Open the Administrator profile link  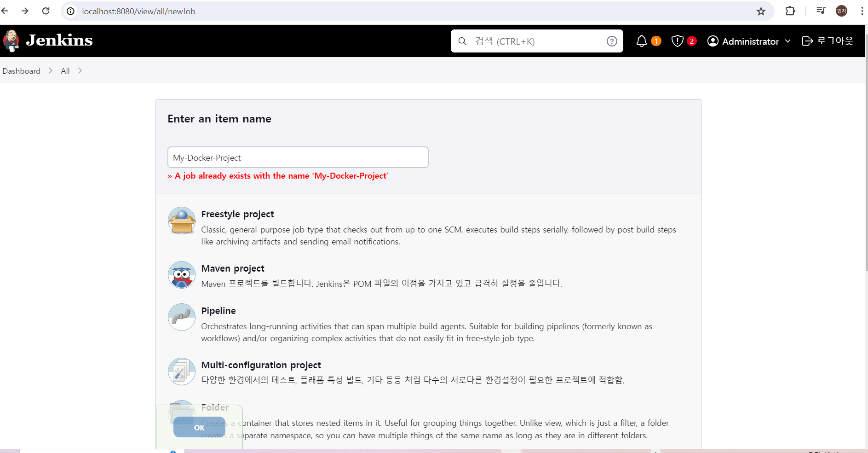pos(750,41)
